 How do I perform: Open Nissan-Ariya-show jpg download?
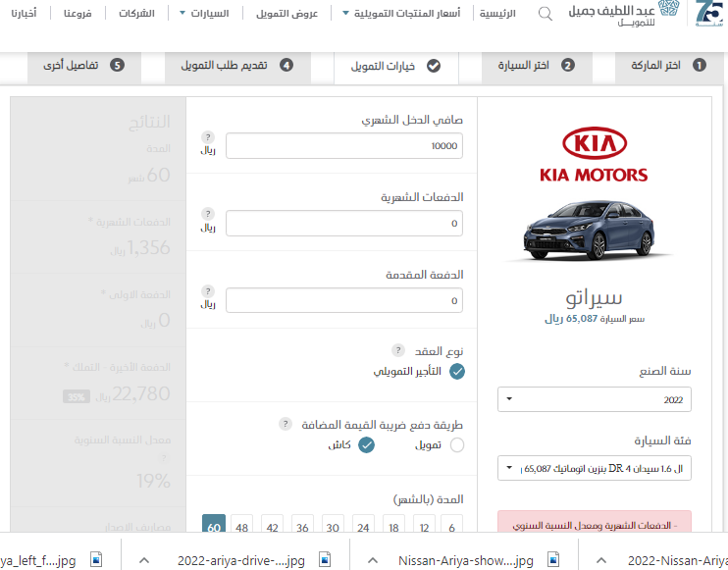(466, 560)
